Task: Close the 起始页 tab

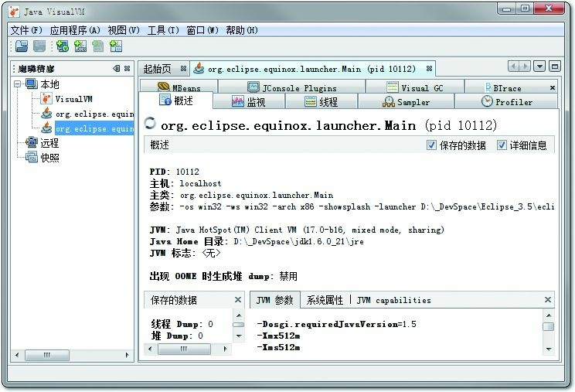Action: (183, 68)
